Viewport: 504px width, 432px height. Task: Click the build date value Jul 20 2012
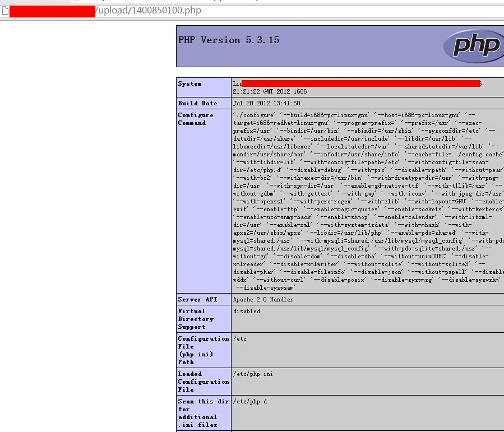tap(266, 104)
